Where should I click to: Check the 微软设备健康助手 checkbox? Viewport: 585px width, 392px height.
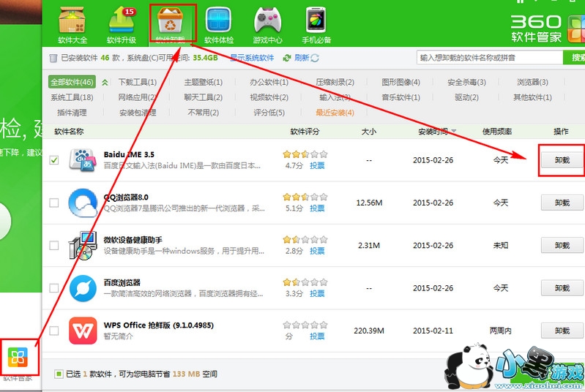pyautogui.click(x=54, y=246)
